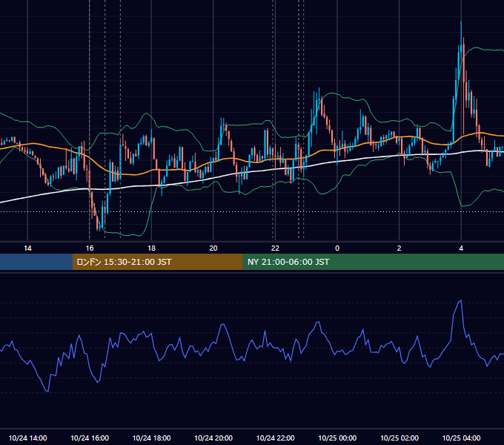Viewport: 504px width, 445px height.
Task: Select the 10/24 14:00 date axis label
Action: 27,438
